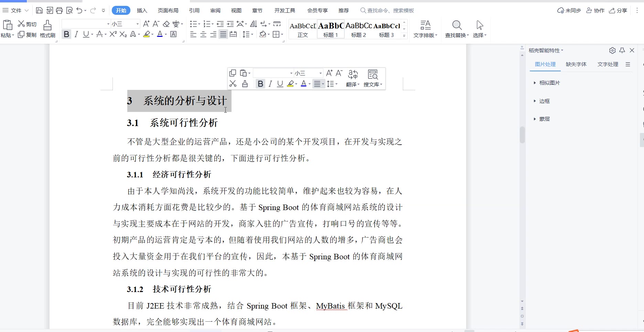This screenshot has width=644, height=332.
Task: Expand the 相似图片 section
Action: click(549, 83)
